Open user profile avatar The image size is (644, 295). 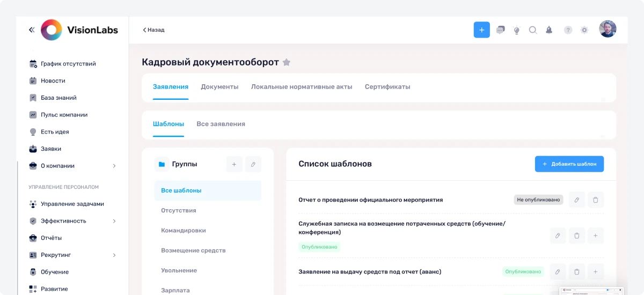608,29
